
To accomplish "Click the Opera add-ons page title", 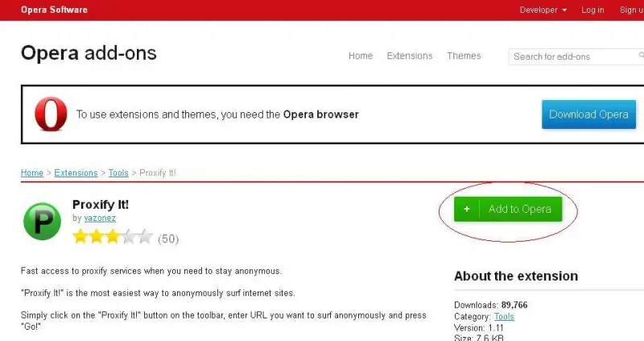I will 89,53.
